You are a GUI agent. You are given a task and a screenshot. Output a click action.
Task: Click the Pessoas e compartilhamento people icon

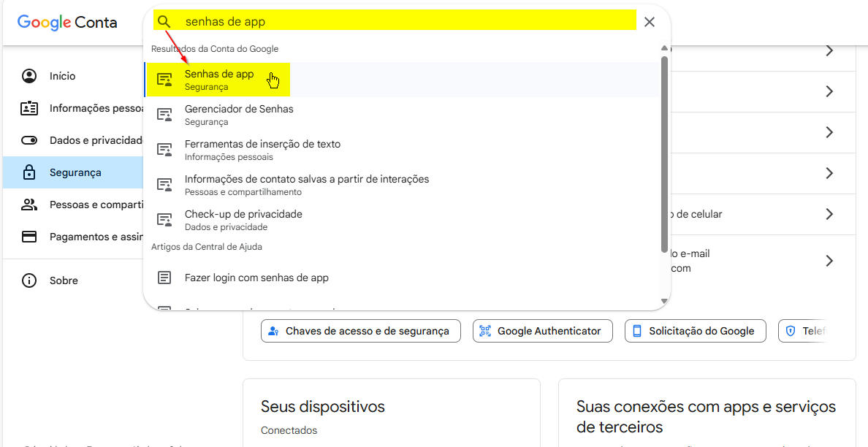28,205
